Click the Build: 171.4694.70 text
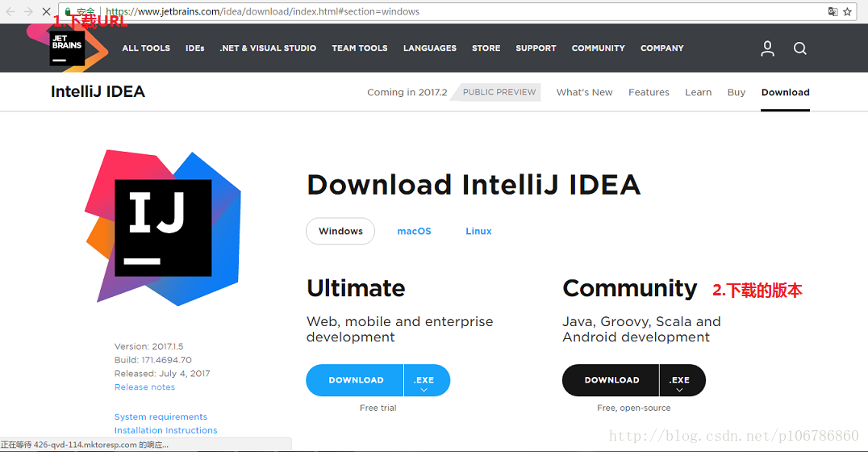The width and height of the screenshot is (868, 452). [152, 359]
